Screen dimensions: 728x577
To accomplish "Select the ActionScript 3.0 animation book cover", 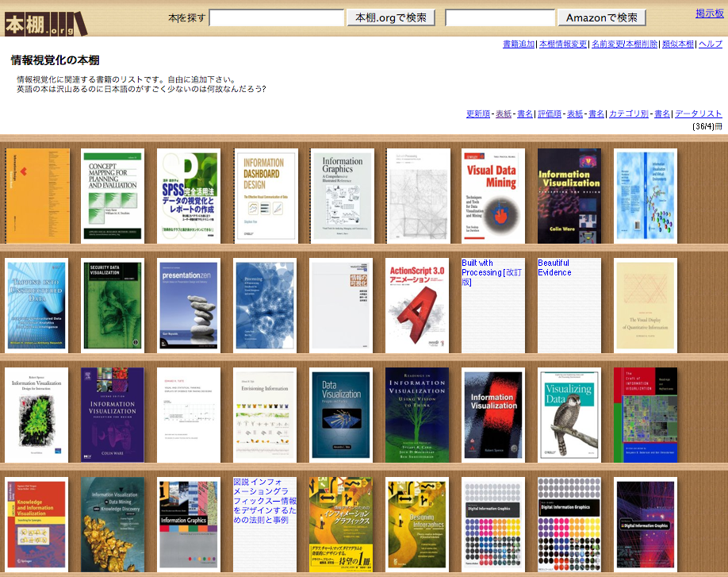I will [x=417, y=306].
